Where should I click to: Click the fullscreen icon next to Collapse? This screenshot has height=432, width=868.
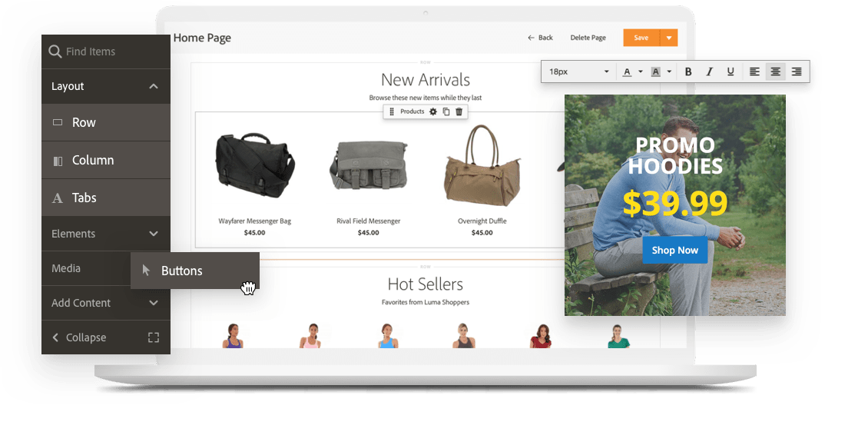pos(154,337)
